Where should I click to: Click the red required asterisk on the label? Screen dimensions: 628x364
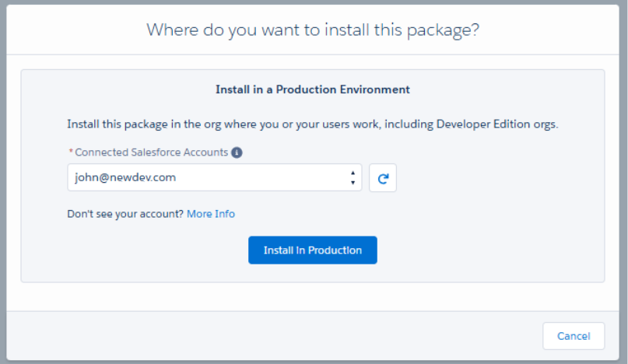coord(71,153)
